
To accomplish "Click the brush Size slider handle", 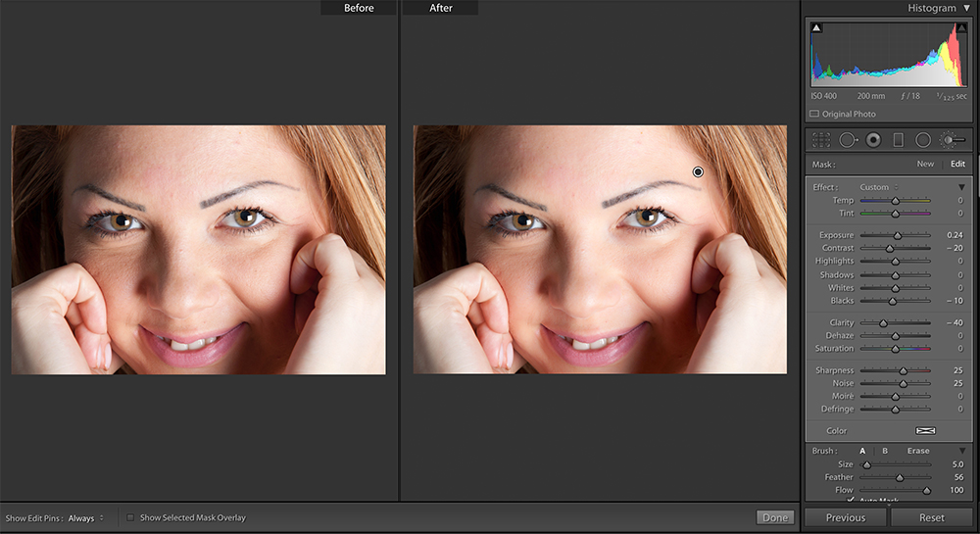I will (867, 464).
